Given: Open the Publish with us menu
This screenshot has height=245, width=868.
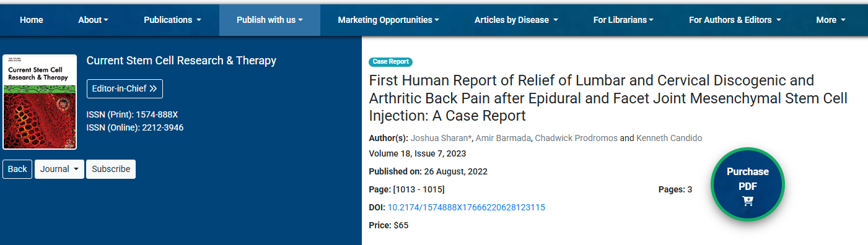Looking at the screenshot, I should pyautogui.click(x=270, y=20).
